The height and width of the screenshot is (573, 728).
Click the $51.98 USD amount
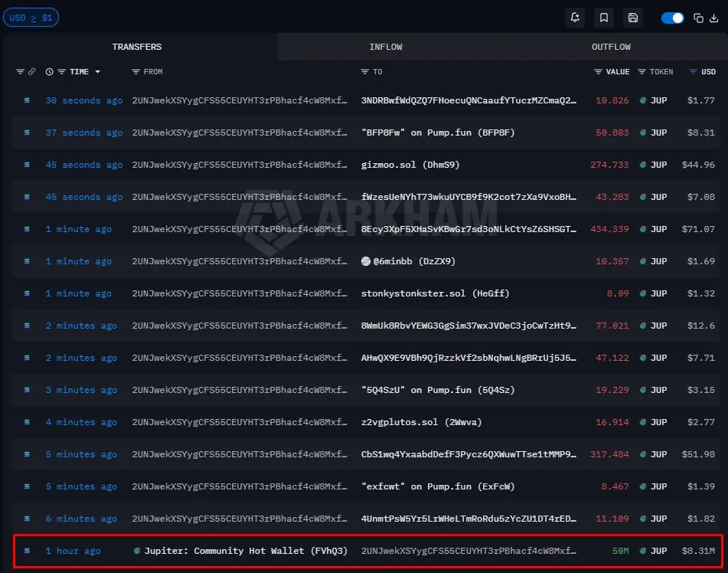[698, 454]
